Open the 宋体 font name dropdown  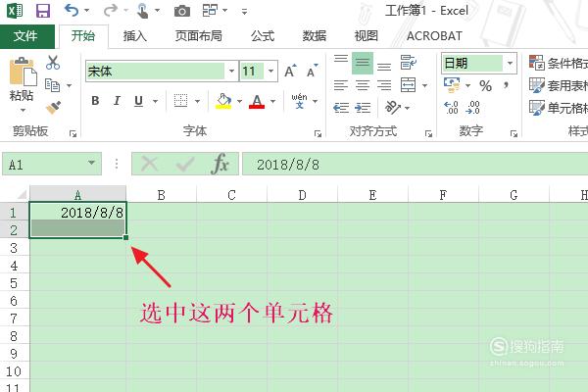(x=231, y=71)
